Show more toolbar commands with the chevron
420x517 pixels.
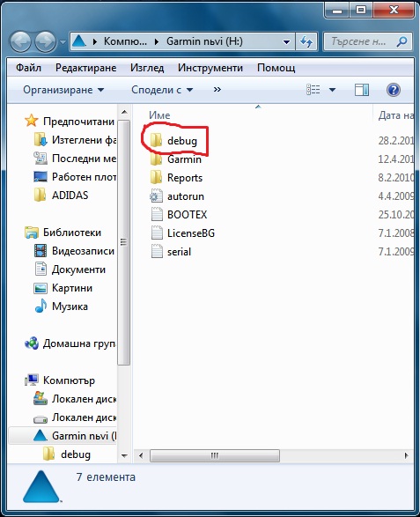pos(217,89)
